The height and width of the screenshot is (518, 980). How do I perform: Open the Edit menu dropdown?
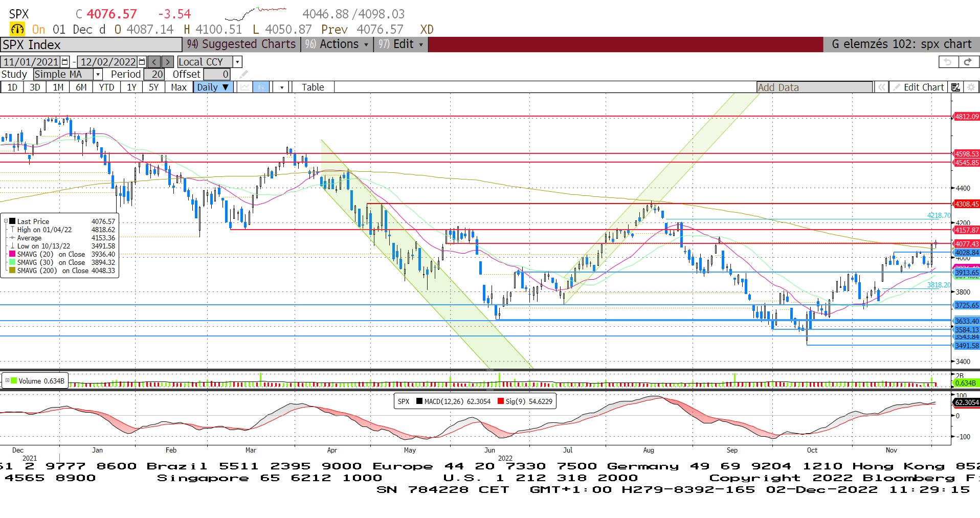coord(400,44)
